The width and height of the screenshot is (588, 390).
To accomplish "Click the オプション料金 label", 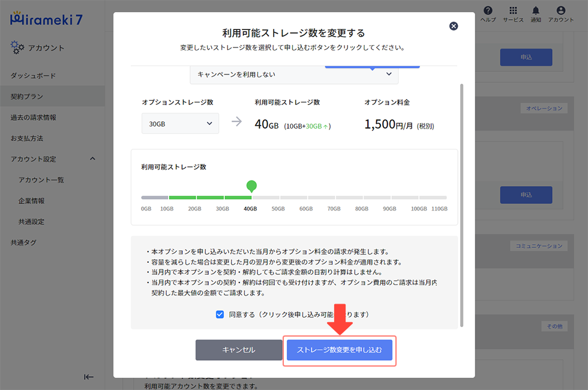I will pyautogui.click(x=387, y=102).
